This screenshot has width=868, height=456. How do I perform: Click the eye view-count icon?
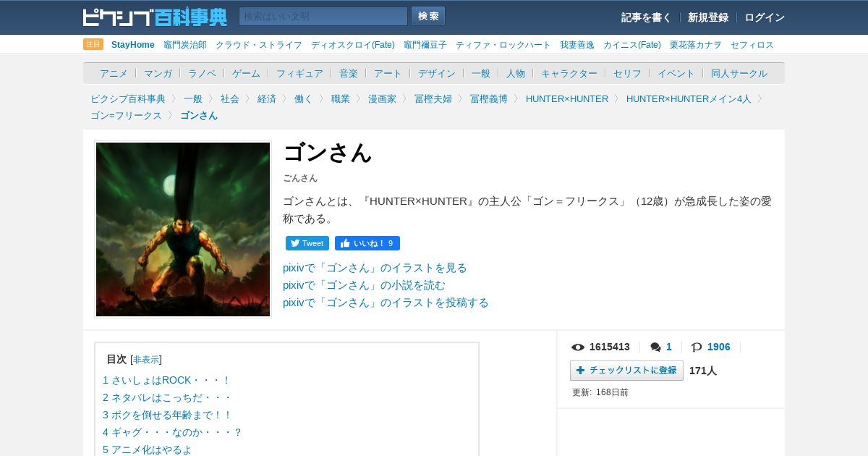pyautogui.click(x=578, y=347)
